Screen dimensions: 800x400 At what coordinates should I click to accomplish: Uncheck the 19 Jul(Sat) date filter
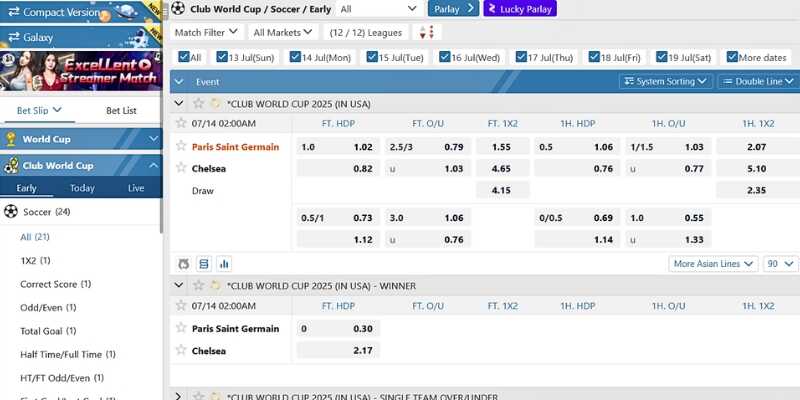click(662, 57)
